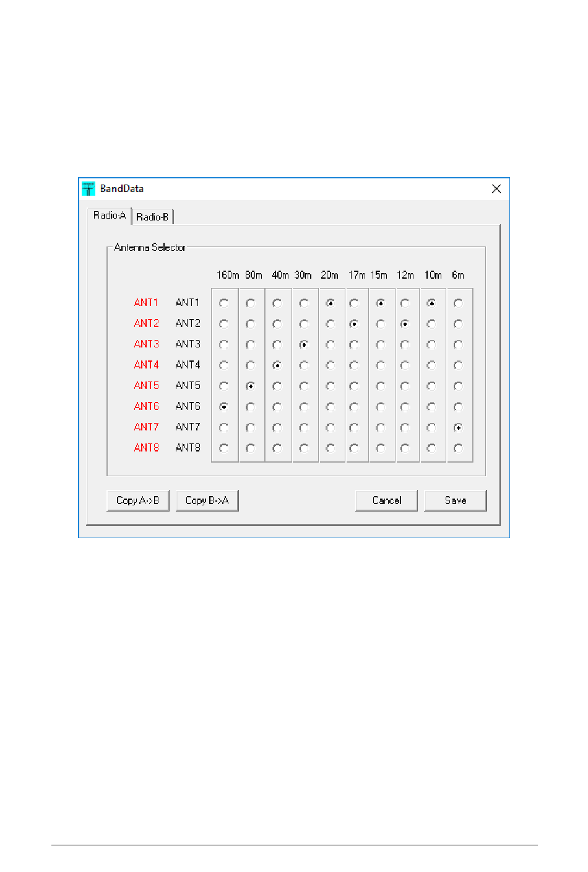Select ANT8 for the 160m band

tap(224, 448)
